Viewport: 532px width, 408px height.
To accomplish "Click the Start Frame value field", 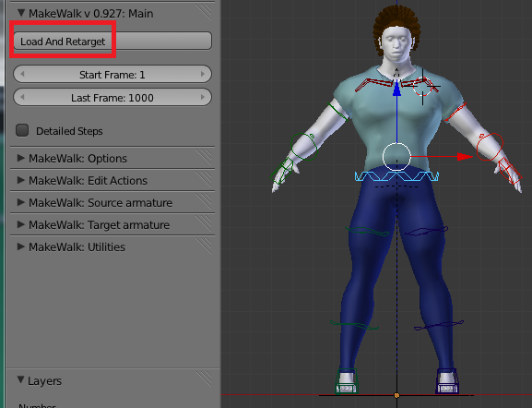I will pyautogui.click(x=112, y=74).
